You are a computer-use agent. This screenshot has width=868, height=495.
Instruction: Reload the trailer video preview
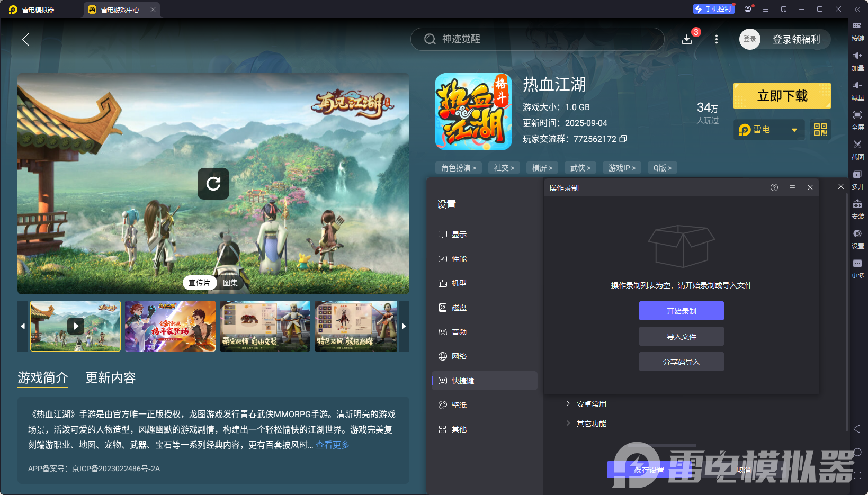click(x=213, y=184)
